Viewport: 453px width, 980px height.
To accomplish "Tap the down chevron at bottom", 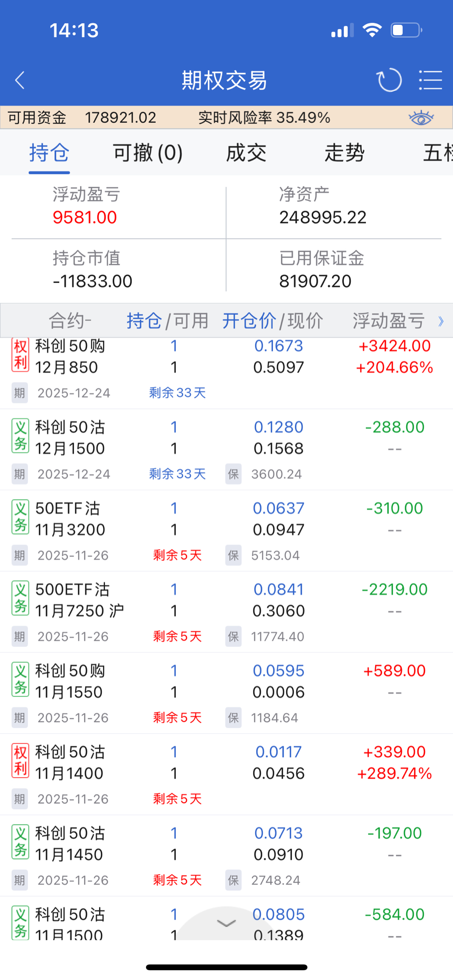I will (x=226, y=923).
